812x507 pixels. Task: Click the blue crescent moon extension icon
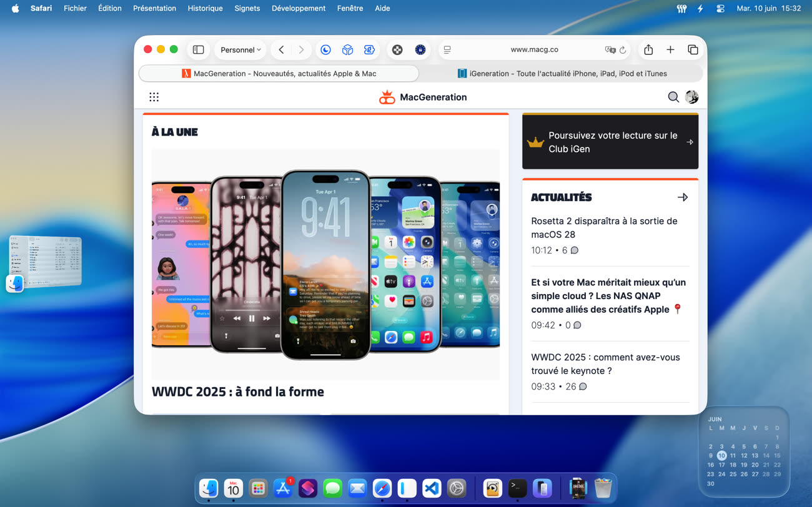pyautogui.click(x=325, y=50)
